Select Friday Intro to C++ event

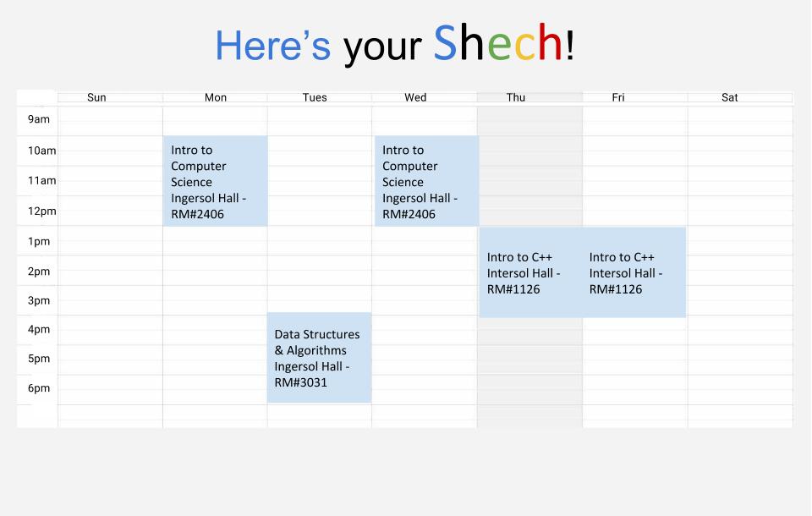coord(634,272)
